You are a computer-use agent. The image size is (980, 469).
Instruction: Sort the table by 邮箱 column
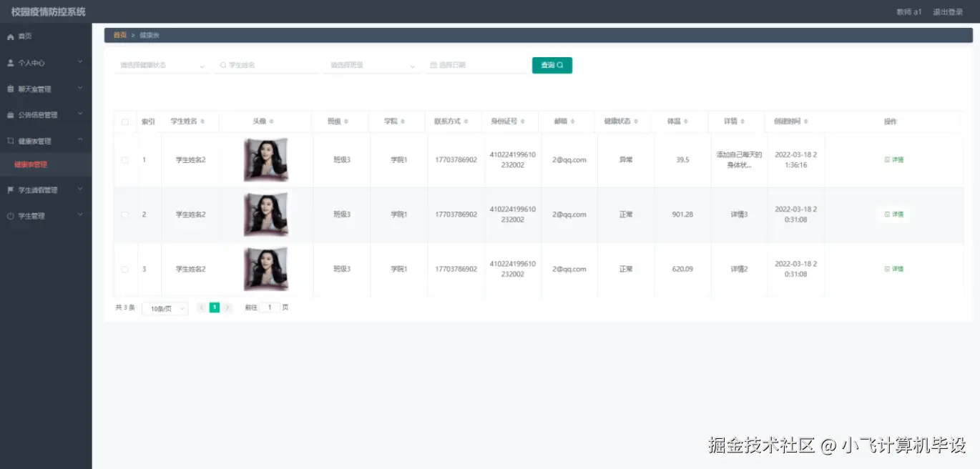(x=573, y=122)
